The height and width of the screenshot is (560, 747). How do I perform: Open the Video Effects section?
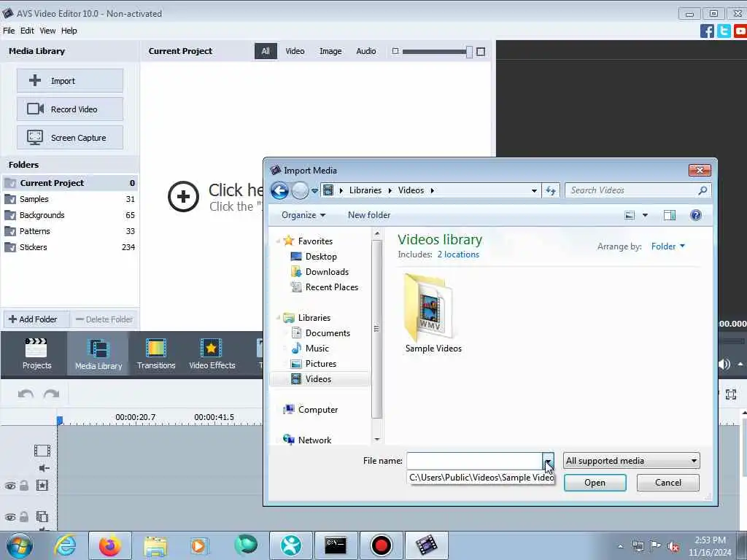212,354
